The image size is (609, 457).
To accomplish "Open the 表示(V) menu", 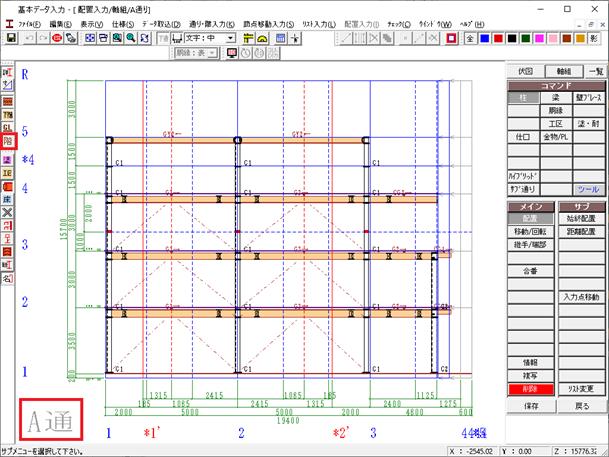I will point(92,24).
